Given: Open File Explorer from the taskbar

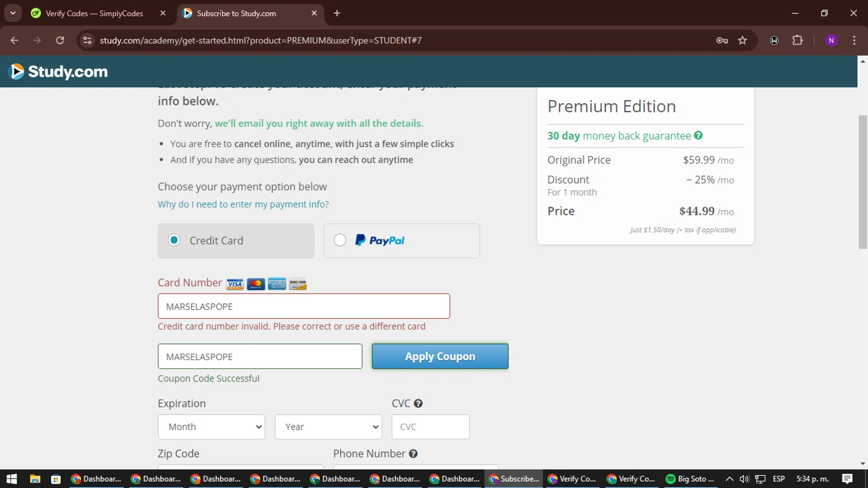Looking at the screenshot, I should tap(35, 479).
